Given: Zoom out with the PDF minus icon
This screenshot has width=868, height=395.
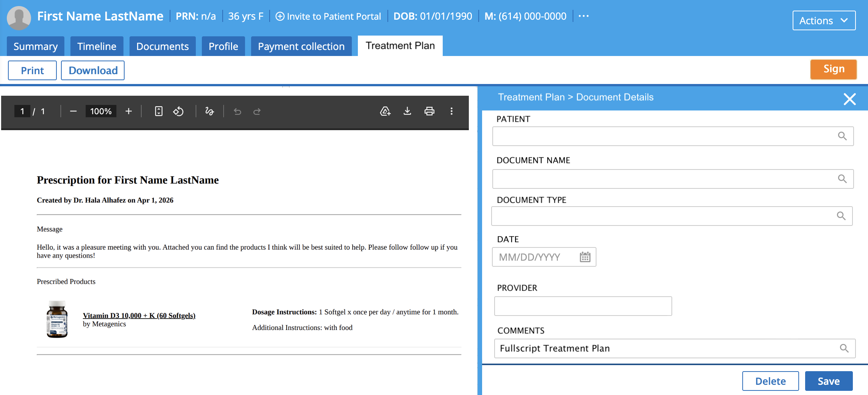Looking at the screenshot, I should [73, 111].
